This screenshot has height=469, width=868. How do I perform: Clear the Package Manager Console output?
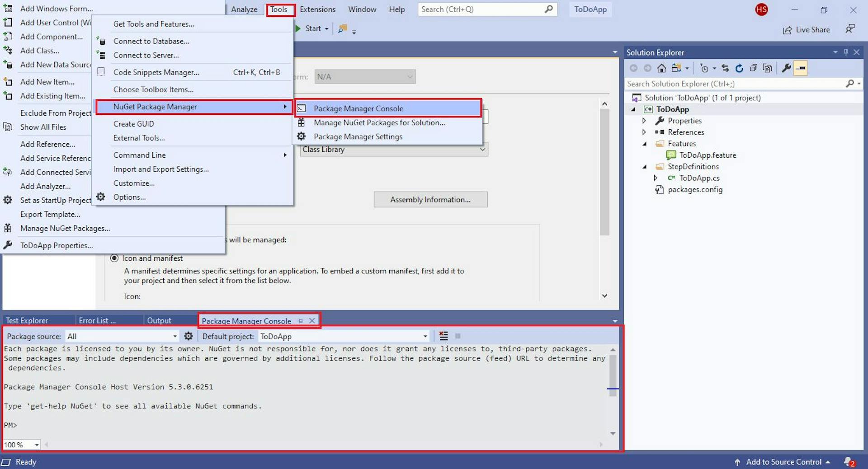click(x=443, y=336)
